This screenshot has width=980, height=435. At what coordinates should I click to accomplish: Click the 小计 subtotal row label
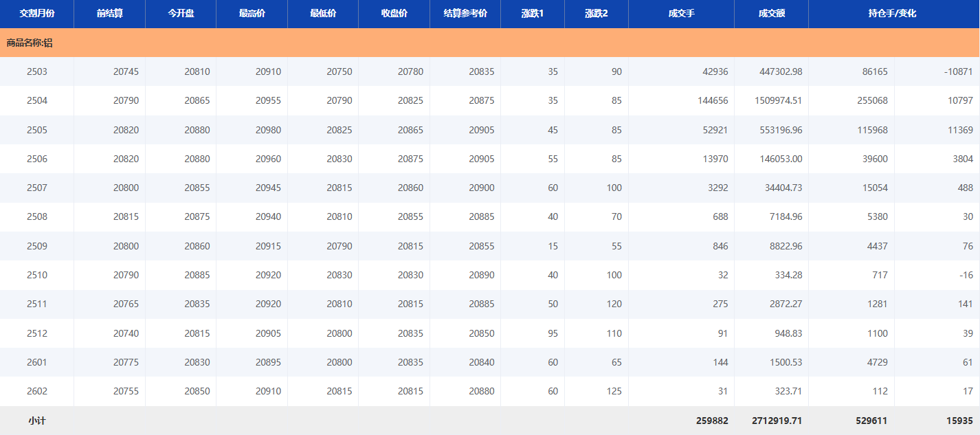[x=37, y=421]
